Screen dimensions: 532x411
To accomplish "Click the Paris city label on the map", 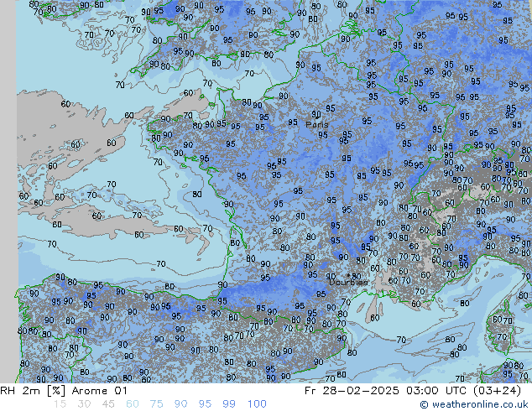I will pos(317,124).
